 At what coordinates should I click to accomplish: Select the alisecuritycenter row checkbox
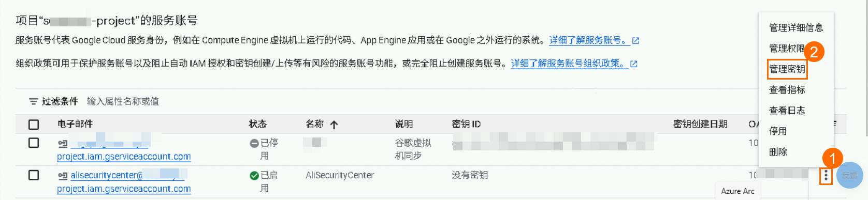[34, 175]
